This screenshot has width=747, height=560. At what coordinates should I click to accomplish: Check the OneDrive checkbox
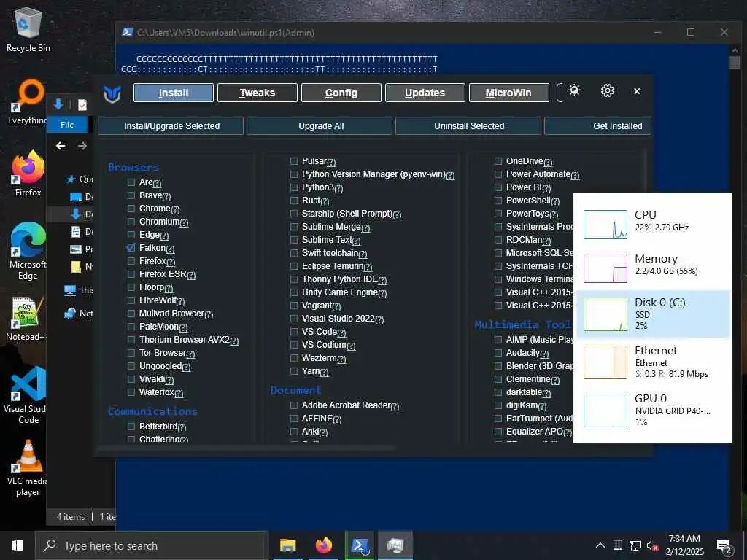pyautogui.click(x=498, y=161)
